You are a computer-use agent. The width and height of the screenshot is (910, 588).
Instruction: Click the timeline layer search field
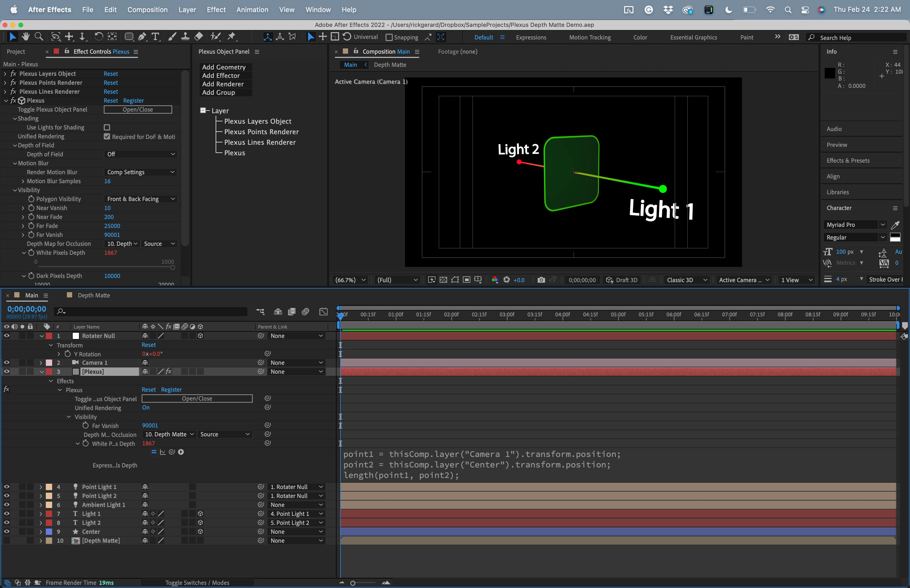[153, 312]
